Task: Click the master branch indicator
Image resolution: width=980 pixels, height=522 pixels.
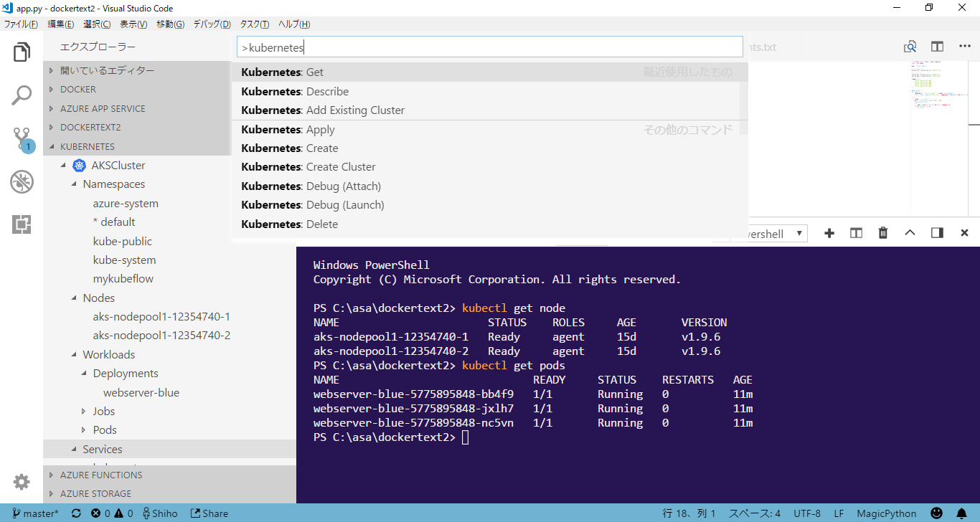Action: [36, 513]
